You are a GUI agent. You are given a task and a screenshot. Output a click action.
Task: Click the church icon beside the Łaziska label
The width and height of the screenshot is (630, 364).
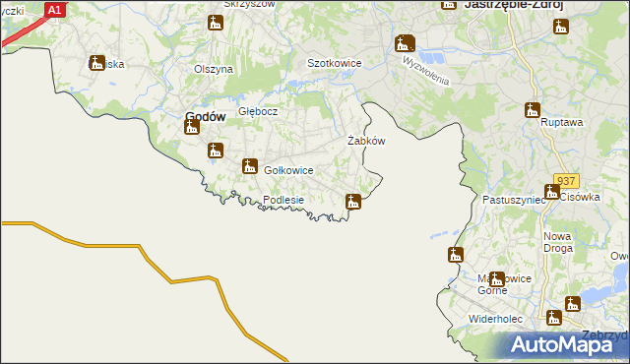(96, 63)
